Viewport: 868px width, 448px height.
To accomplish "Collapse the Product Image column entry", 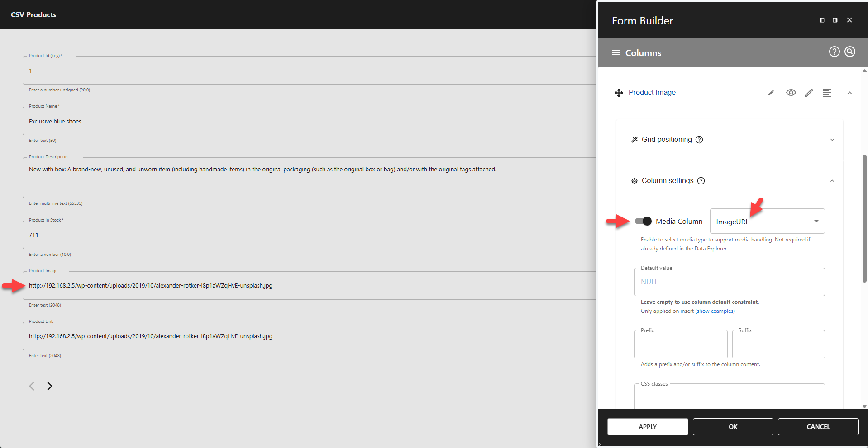I will tap(849, 92).
